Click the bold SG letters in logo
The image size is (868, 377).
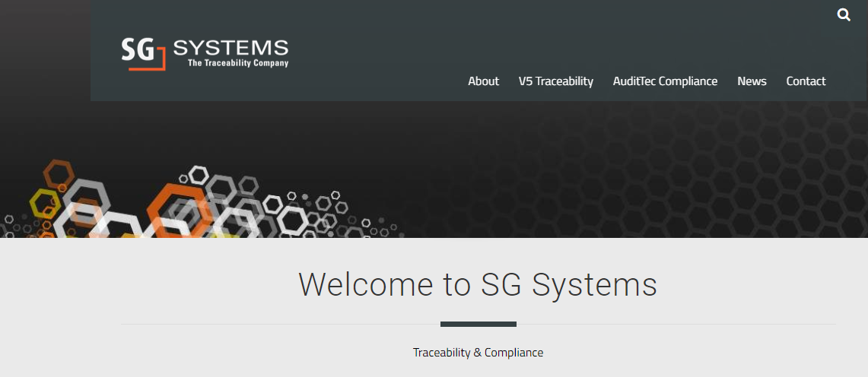(137, 50)
